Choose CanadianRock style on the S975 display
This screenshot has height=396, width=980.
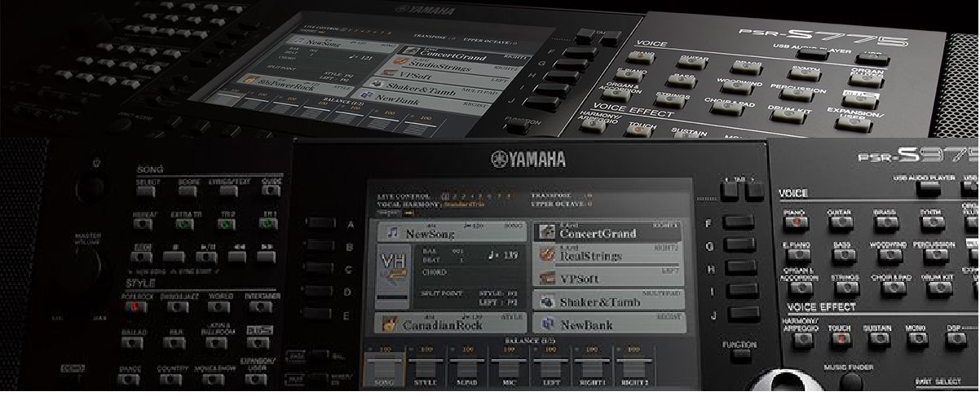tap(451, 323)
